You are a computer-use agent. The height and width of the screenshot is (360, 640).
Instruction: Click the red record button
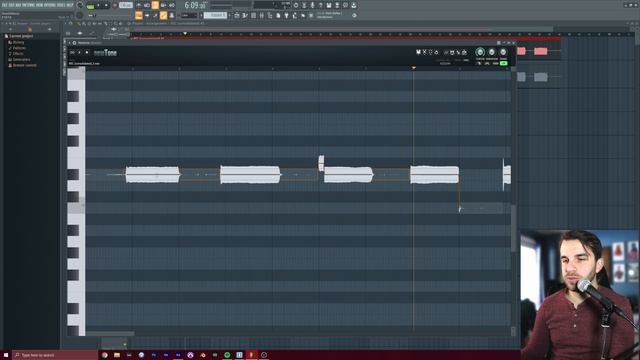115,5
